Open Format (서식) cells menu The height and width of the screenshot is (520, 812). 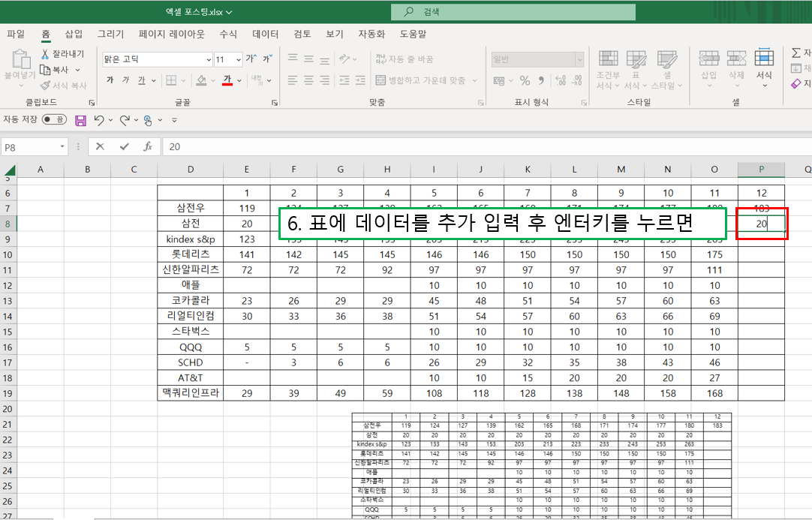tap(764, 69)
